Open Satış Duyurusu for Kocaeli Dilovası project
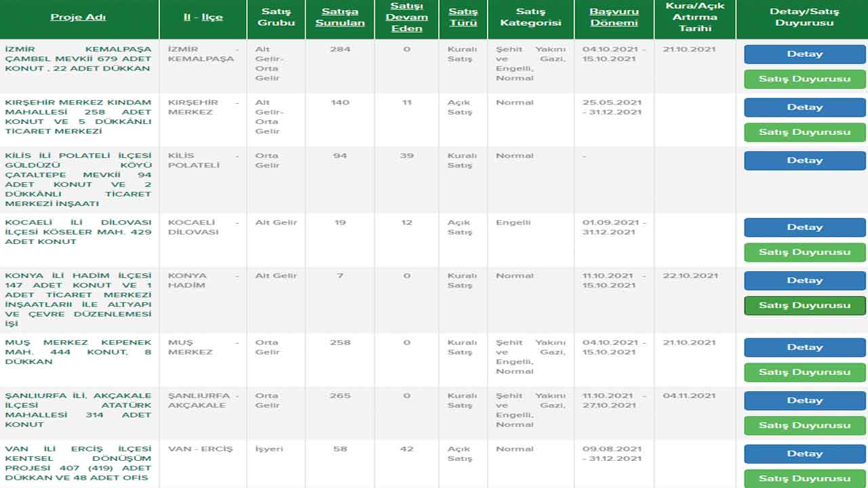Image resolution: width=868 pixels, height=488 pixels. pyautogui.click(x=805, y=252)
